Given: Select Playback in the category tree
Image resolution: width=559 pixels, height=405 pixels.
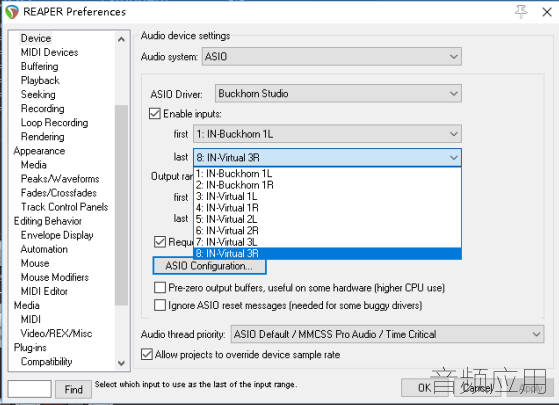Looking at the screenshot, I should coord(40,81).
